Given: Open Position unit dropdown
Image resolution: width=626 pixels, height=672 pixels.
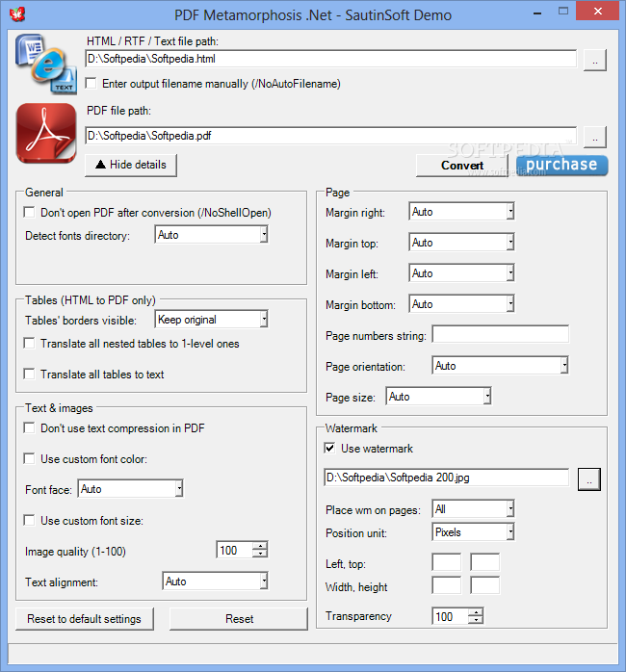Looking at the screenshot, I should [x=510, y=532].
